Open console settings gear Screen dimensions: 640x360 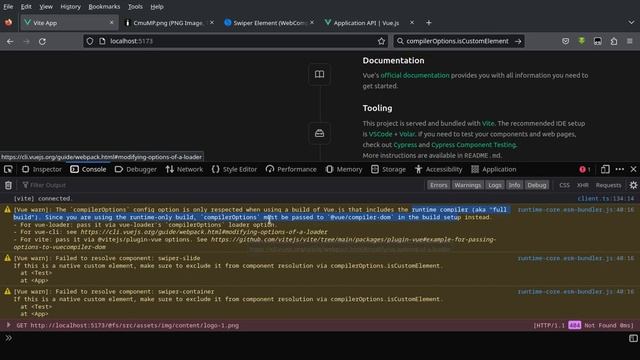(633, 185)
